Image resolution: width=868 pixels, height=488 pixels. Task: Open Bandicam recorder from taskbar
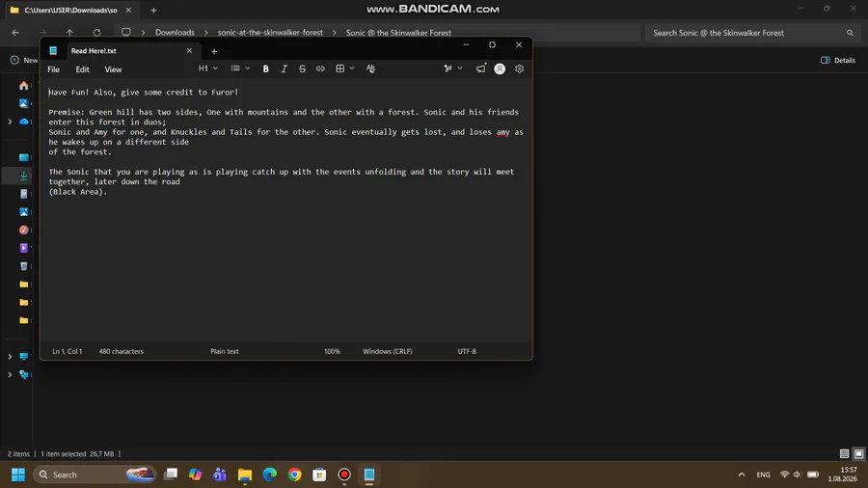coord(344,474)
